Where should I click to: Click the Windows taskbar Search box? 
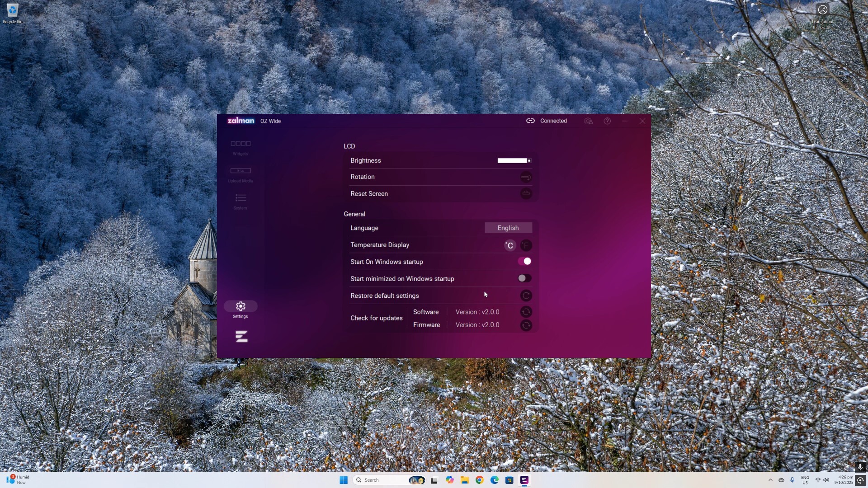[382, 480]
